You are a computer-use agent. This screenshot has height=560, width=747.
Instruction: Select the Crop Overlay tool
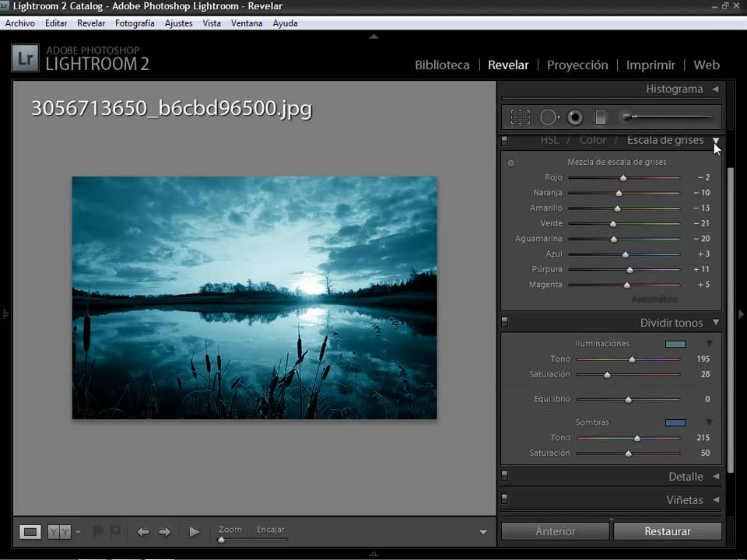click(520, 117)
